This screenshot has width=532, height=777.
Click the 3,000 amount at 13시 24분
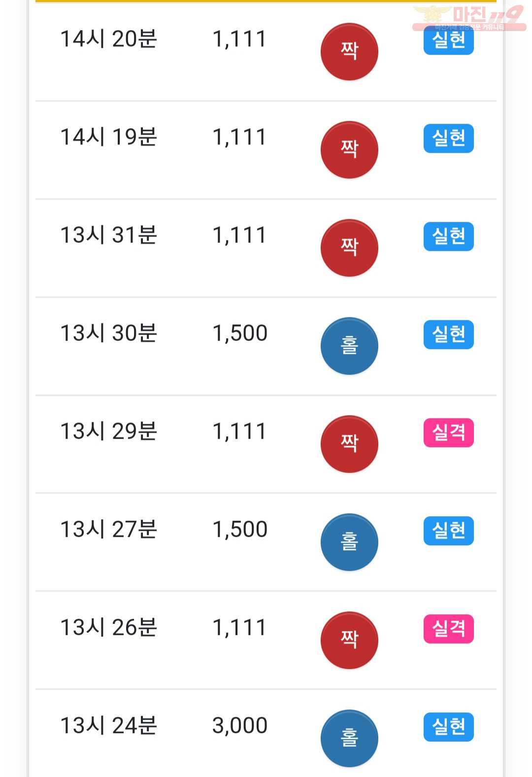click(240, 726)
